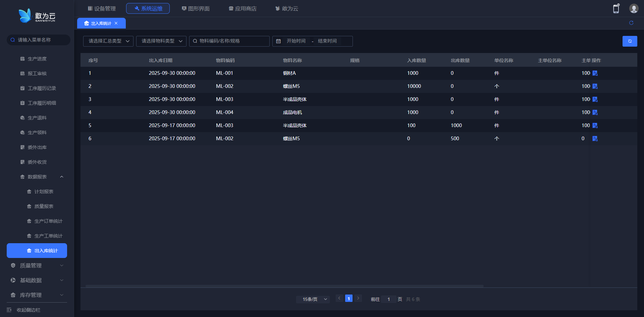Screen dimensions: 644x317
Task: Click the blue refresh button above table
Action: click(630, 41)
